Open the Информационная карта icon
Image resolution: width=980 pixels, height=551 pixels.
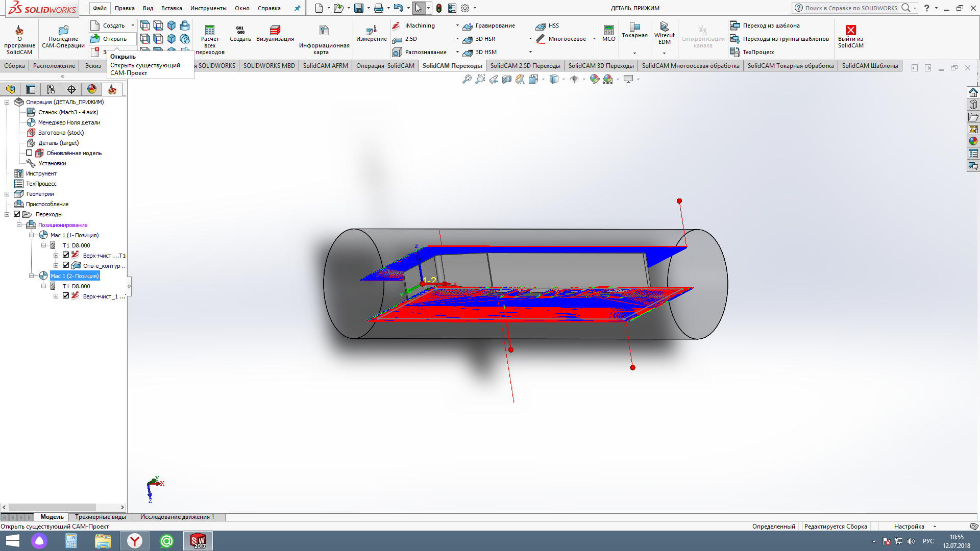pos(324,31)
